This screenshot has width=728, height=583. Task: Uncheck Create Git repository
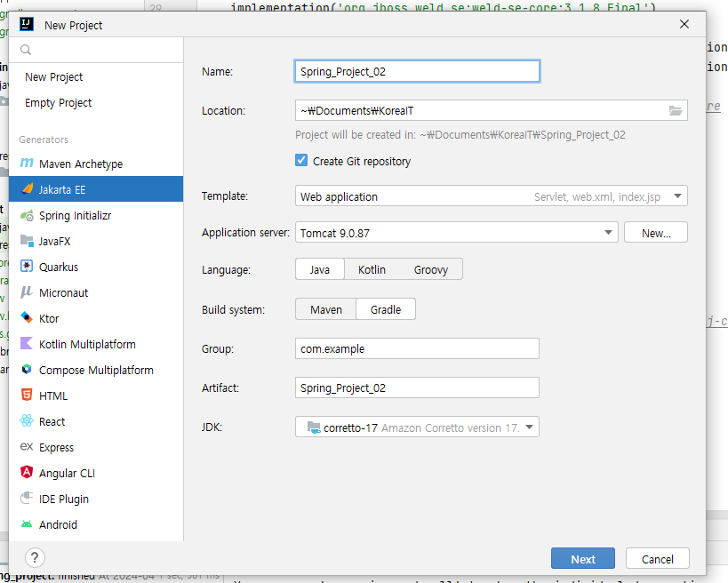301,161
